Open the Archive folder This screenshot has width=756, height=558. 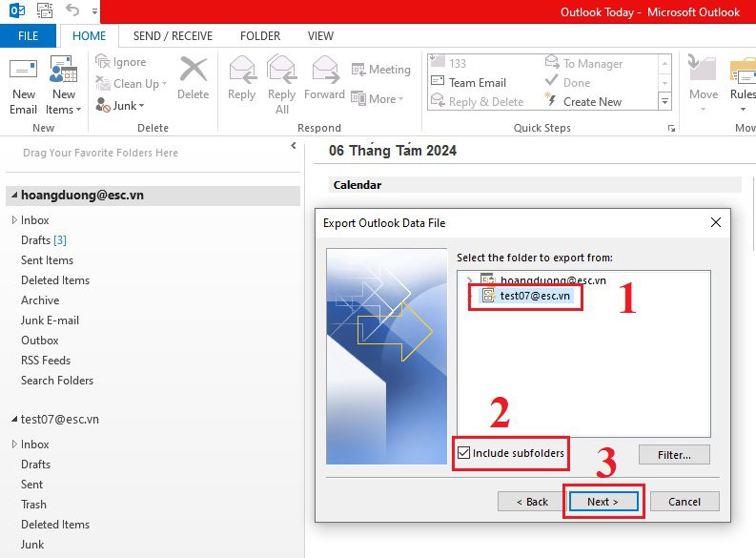pos(40,300)
